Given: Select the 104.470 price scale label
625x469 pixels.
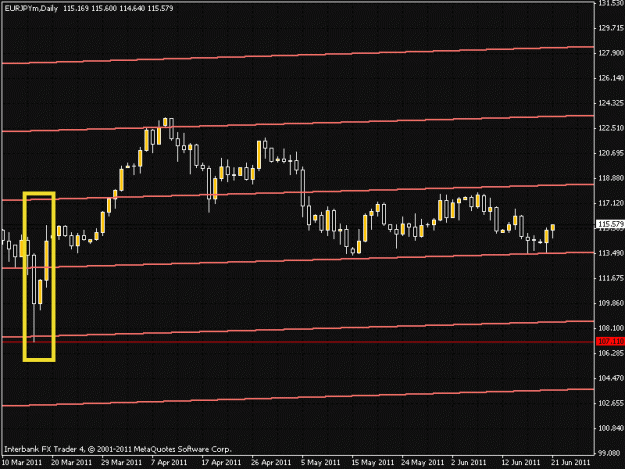Looking at the screenshot, I should click(x=611, y=378).
